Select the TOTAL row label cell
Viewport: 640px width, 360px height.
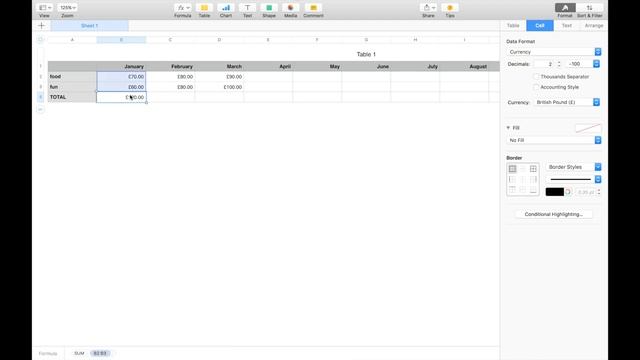coord(72,97)
